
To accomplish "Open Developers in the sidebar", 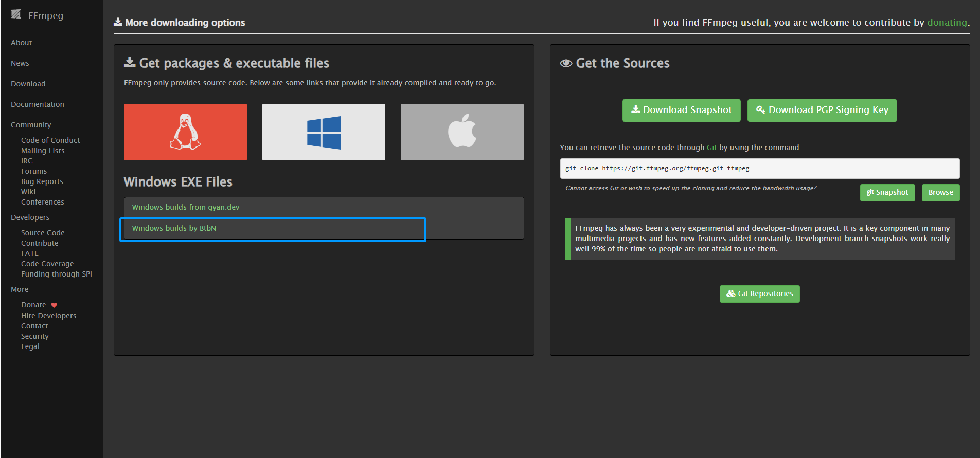I will tap(30, 217).
